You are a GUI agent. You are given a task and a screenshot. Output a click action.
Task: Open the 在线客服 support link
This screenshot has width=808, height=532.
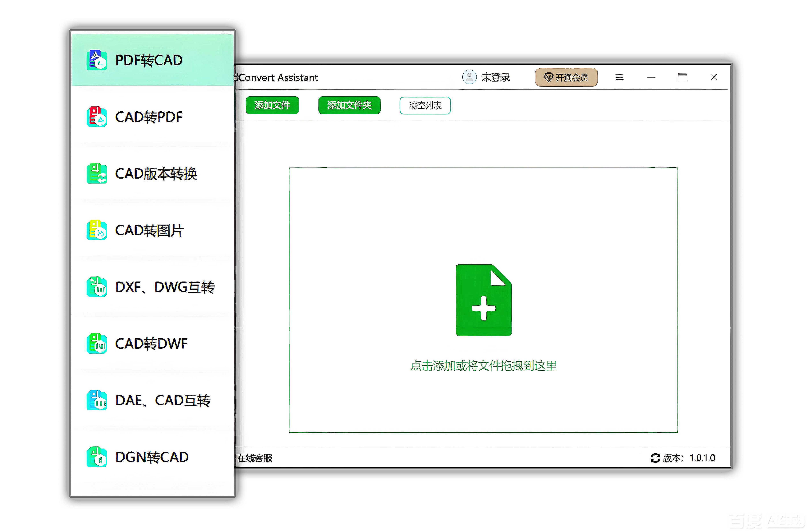tap(255, 458)
